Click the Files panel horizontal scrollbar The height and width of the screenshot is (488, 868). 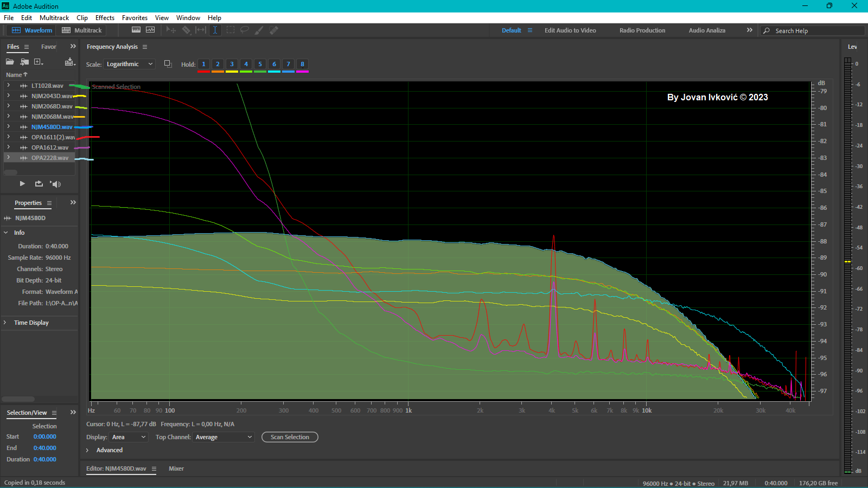click(x=11, y=172)
